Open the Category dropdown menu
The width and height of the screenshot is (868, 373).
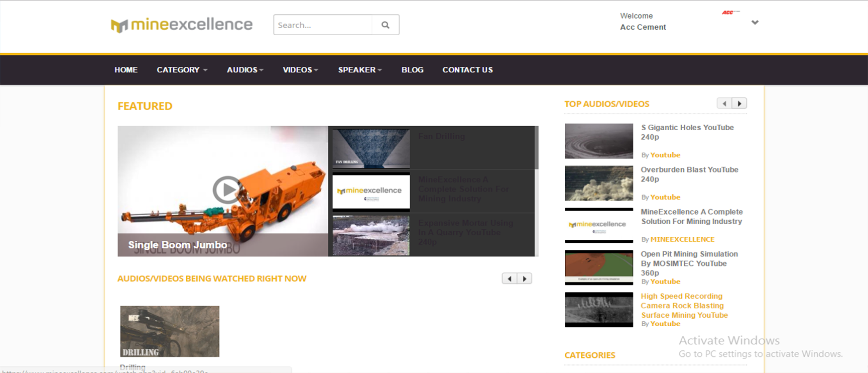[x=182, y=70]
